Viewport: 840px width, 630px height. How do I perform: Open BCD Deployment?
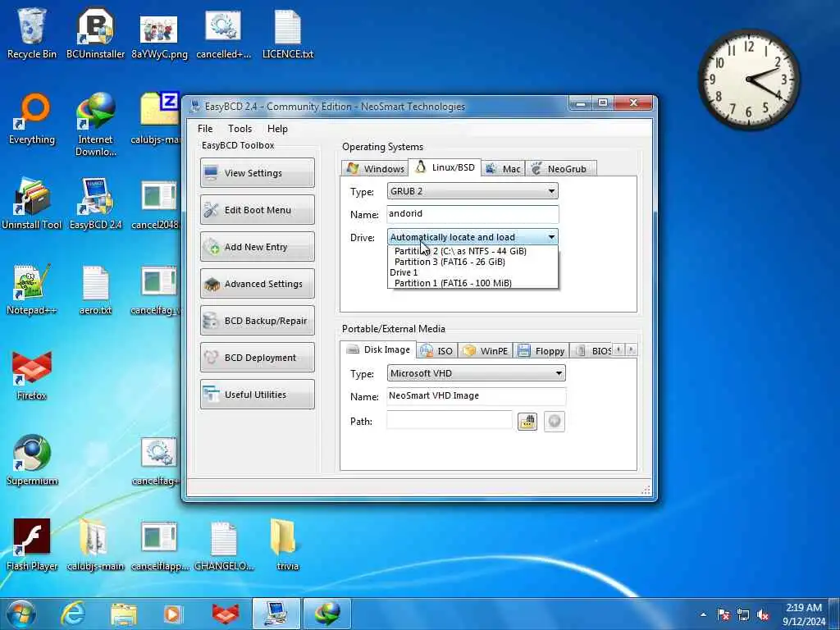pos(257,358)
